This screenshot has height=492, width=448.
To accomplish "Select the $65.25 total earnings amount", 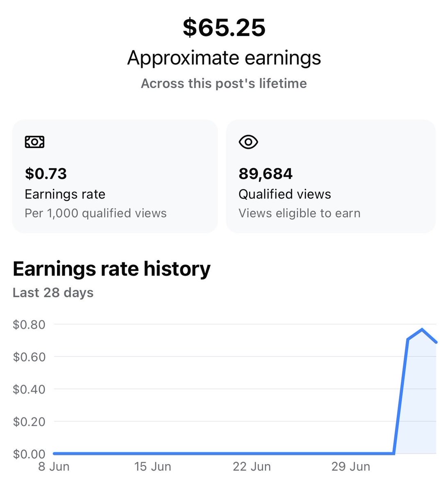I will pyautogui.click(x=224, y=28).
